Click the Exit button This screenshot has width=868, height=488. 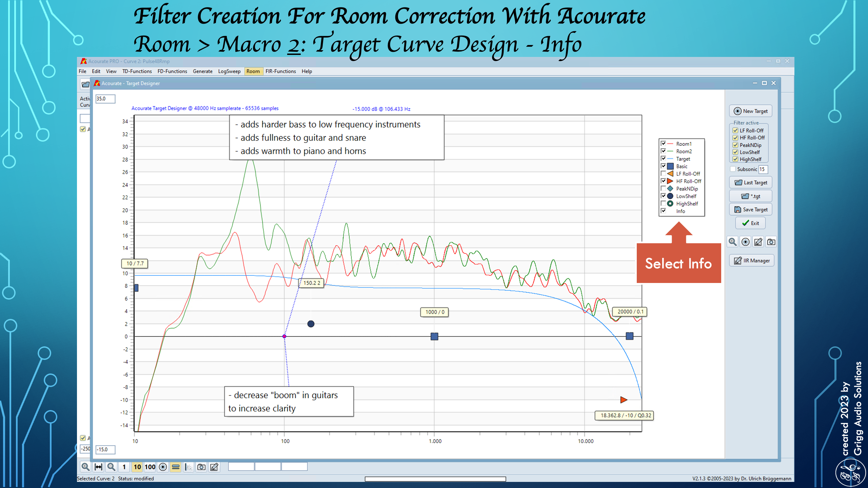point(750,223)
